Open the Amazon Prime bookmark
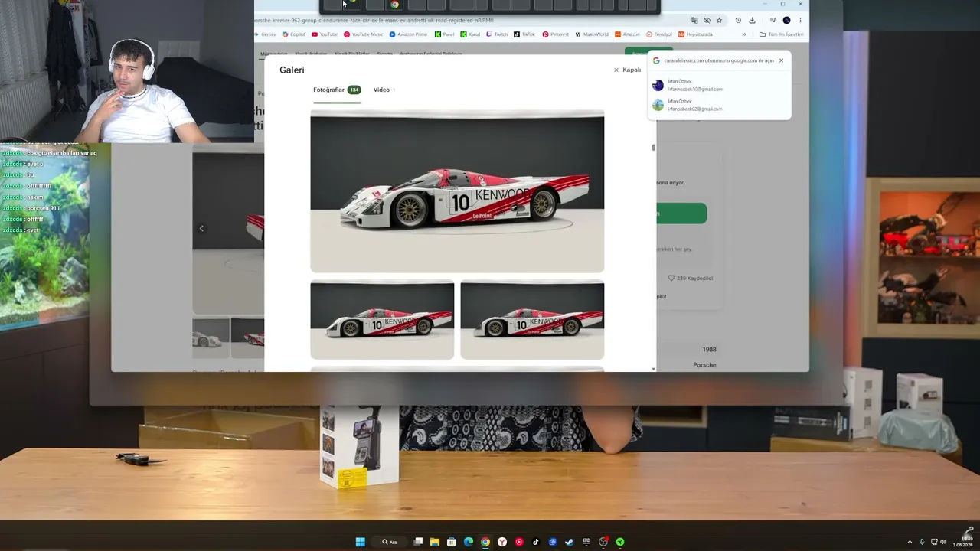Screen dimensions: 980x551 point(409,34)
